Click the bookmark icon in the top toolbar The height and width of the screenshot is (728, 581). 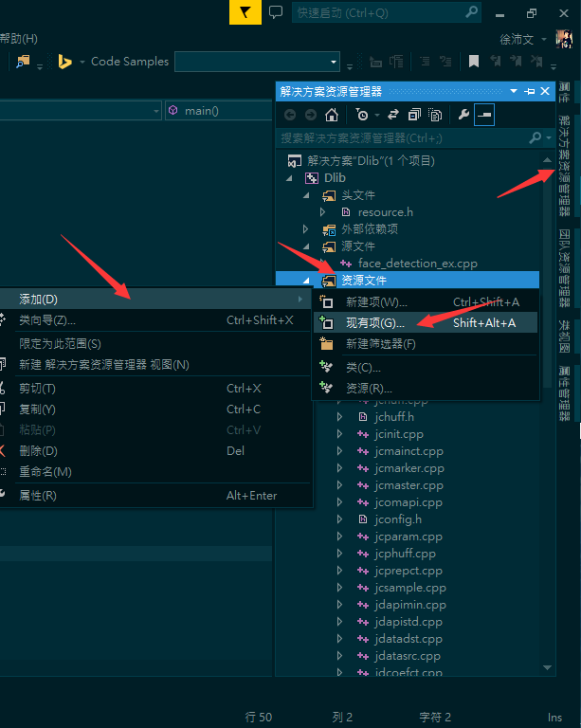pos(474,62)
